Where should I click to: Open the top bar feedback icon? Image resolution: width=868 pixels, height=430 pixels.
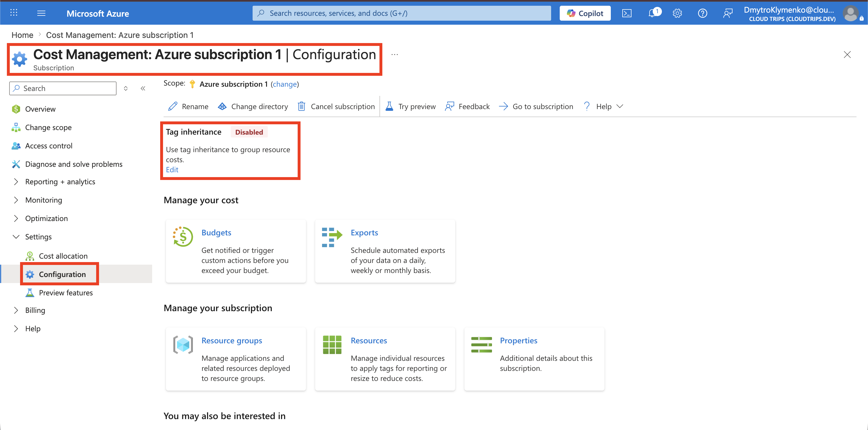727,13
